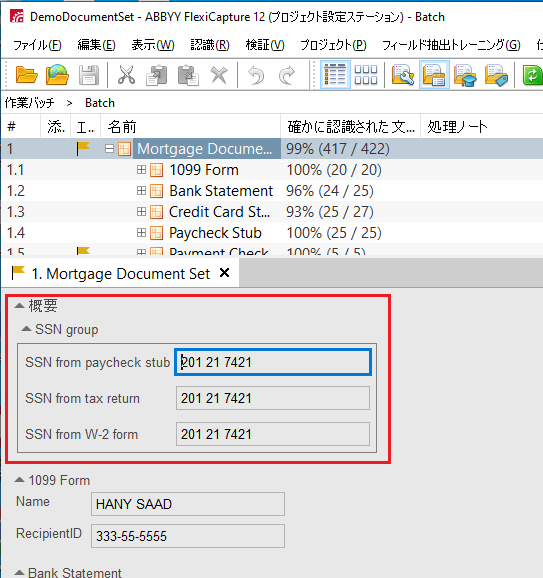Open the 検証(V) menu
543x578 pixels.
coord(265,45)
